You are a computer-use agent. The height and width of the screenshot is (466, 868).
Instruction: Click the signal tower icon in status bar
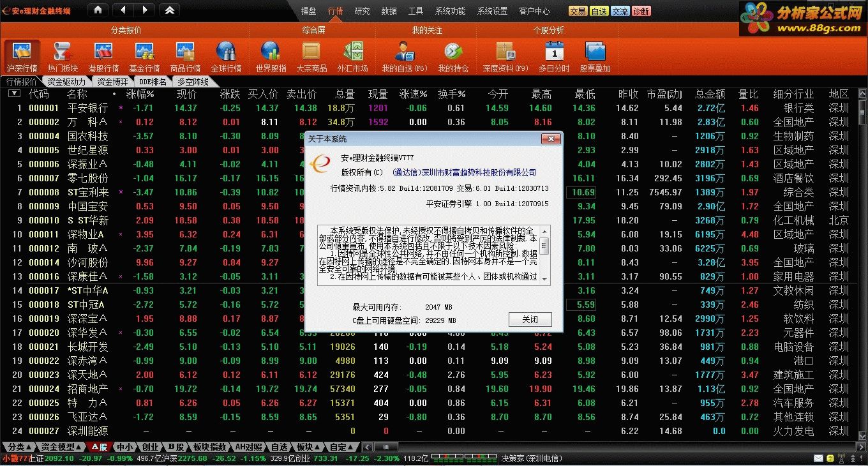[841, 458]
